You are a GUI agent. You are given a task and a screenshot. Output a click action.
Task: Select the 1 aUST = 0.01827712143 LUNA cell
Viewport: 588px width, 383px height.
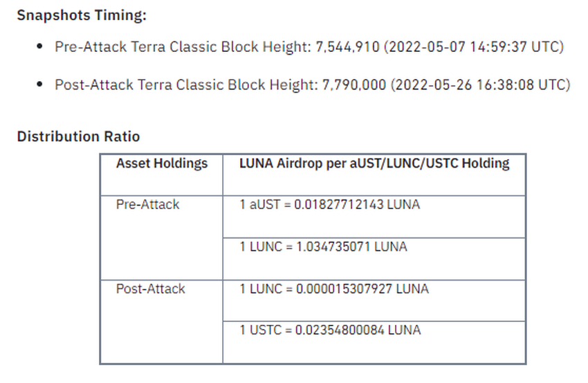point(374,217)
